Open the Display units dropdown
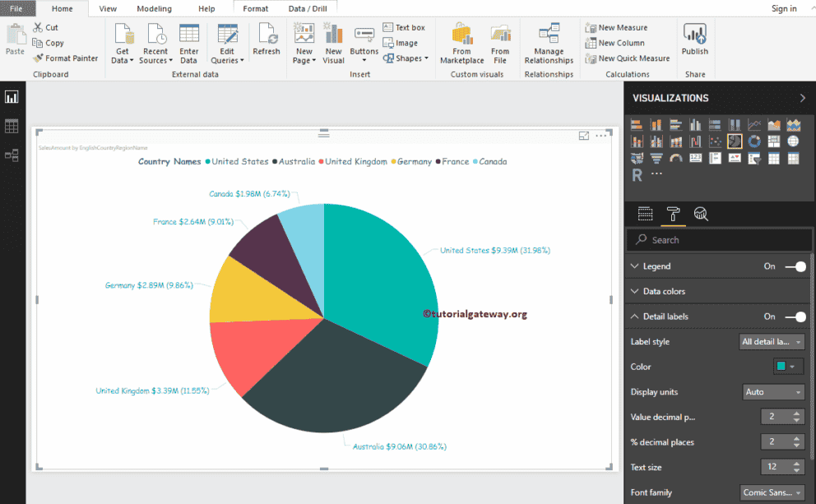Viewport: 816px width, 504px height. click(772, 391)
